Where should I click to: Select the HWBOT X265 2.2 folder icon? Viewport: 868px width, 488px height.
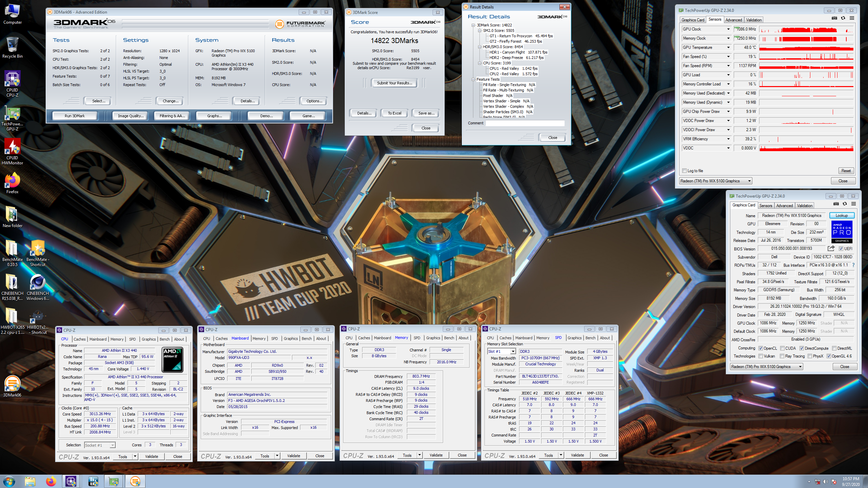pos(12,321)
